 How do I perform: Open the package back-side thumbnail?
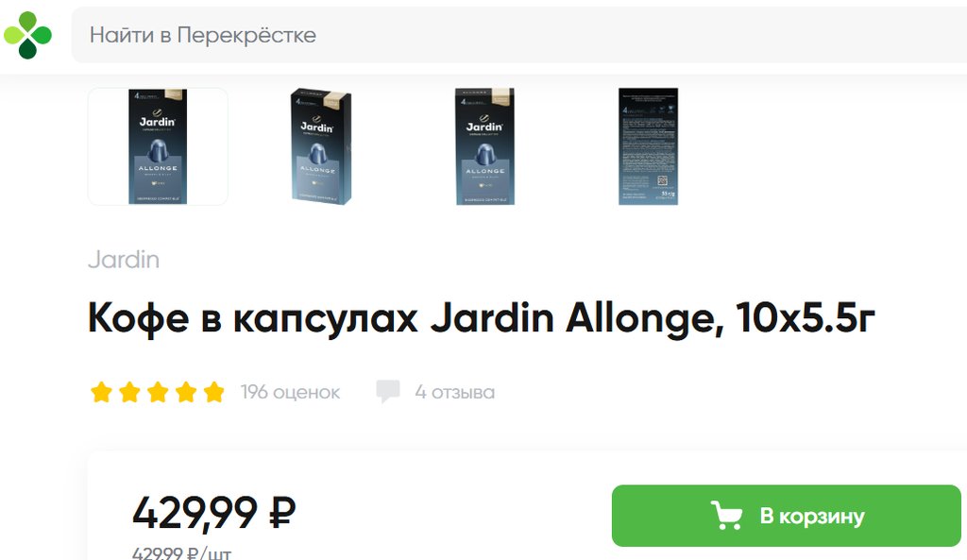[x=648, y=146]
